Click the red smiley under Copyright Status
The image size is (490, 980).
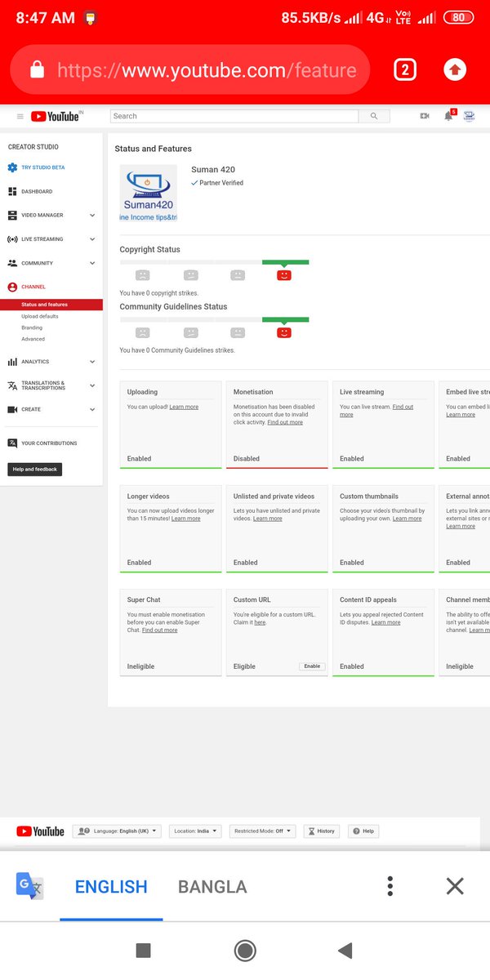coord(284,275)
